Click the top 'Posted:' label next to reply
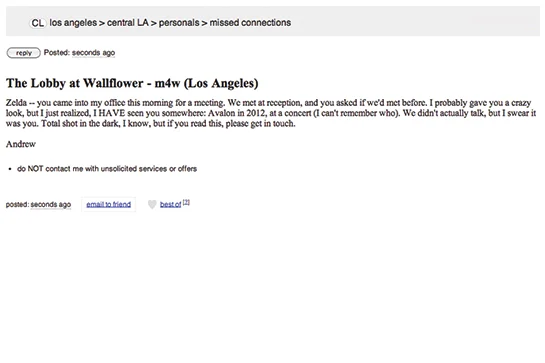This screenshot has height=363, width=545. [x=57, y=53]
